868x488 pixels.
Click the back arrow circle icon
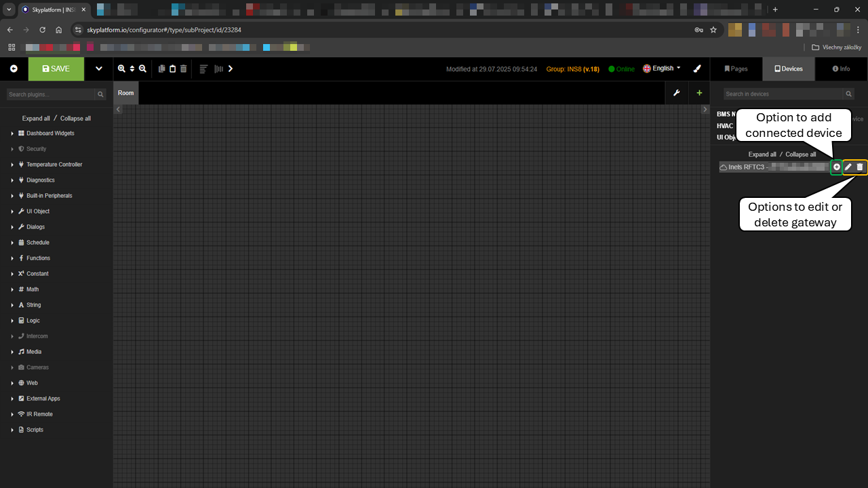14,68
